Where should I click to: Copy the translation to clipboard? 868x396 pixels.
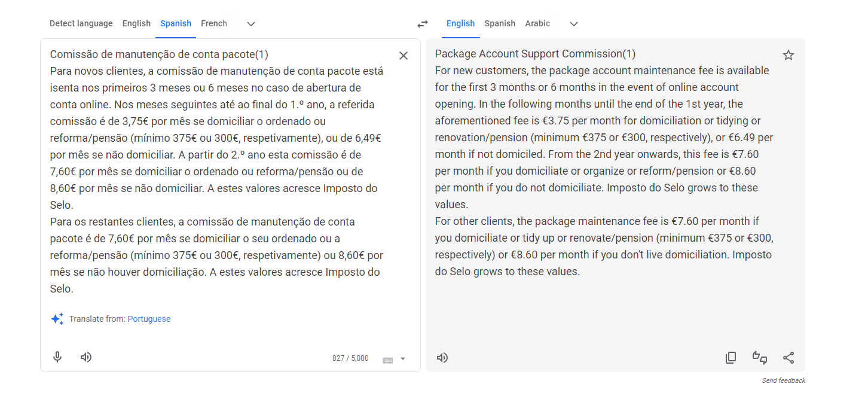pyautogui.click(x=731, y=358)
